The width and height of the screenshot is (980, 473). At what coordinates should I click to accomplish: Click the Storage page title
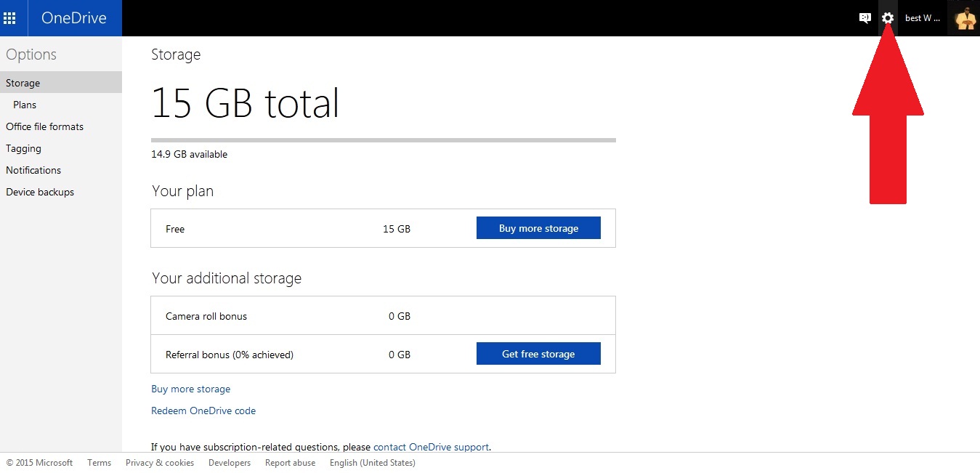(x=176, y=54)
